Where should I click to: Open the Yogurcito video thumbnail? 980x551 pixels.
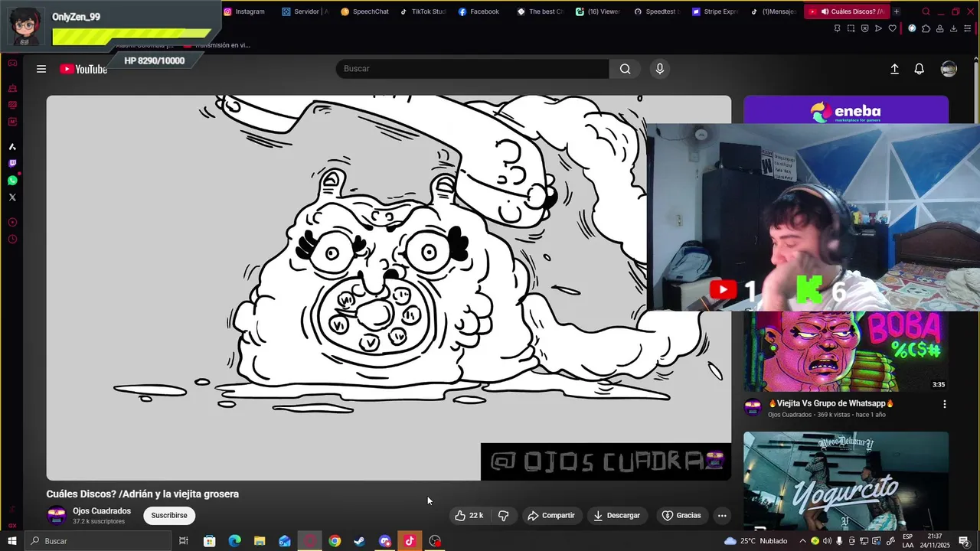pyautogui.click(x=846, y=481)
